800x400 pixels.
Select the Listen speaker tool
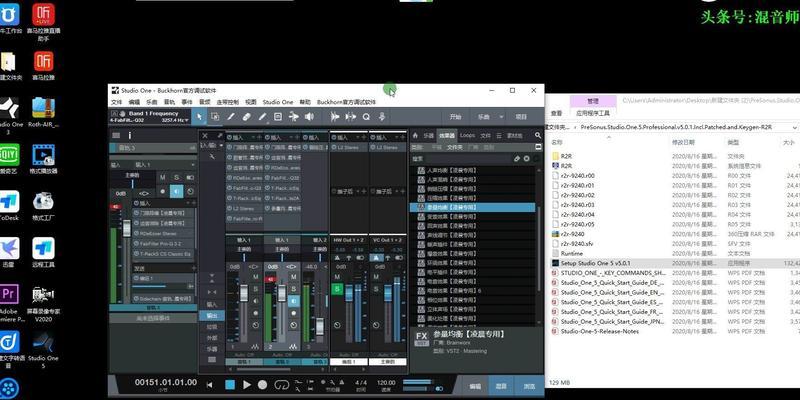pos(309,117)
